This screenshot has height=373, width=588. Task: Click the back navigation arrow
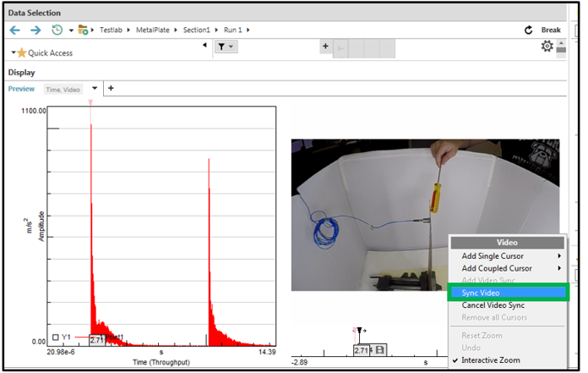[14, 30]
